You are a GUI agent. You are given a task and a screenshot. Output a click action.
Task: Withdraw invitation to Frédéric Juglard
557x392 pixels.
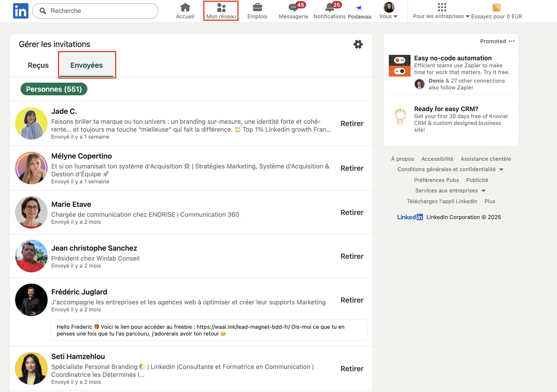click(352, 300)
